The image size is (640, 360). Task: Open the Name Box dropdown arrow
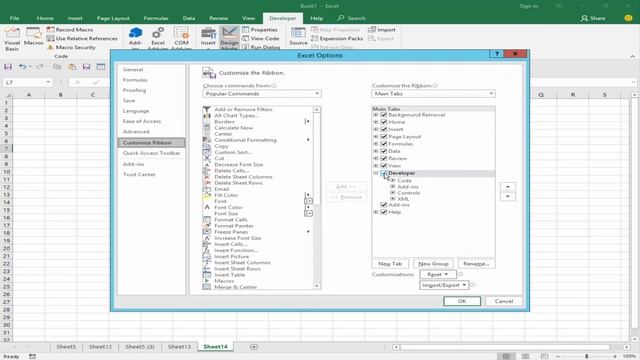[48, 82]
